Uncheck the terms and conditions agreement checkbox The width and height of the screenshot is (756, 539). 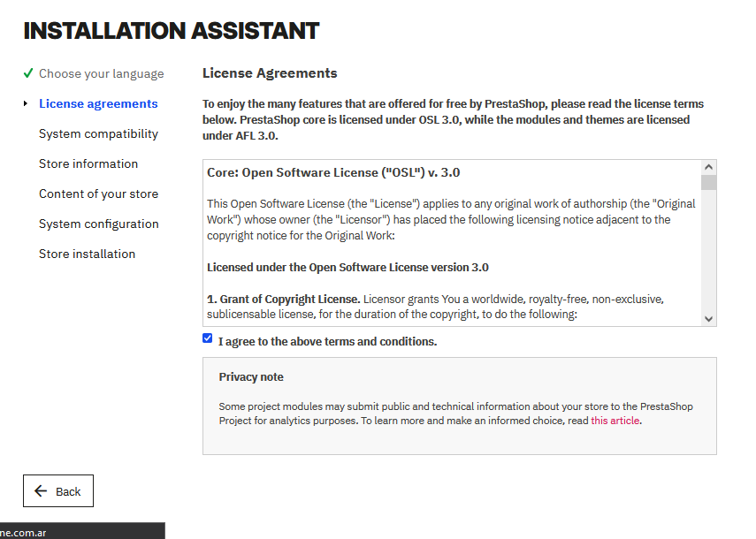(207, 338)
